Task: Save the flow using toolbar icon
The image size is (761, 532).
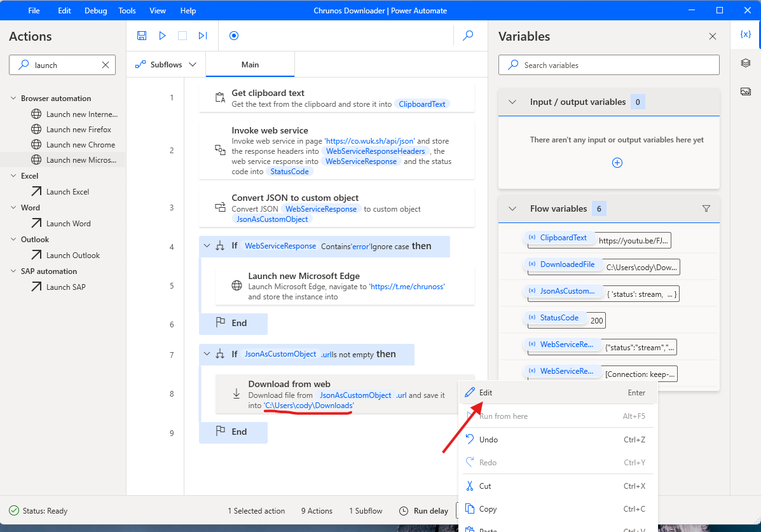Action: click(142, 36)
